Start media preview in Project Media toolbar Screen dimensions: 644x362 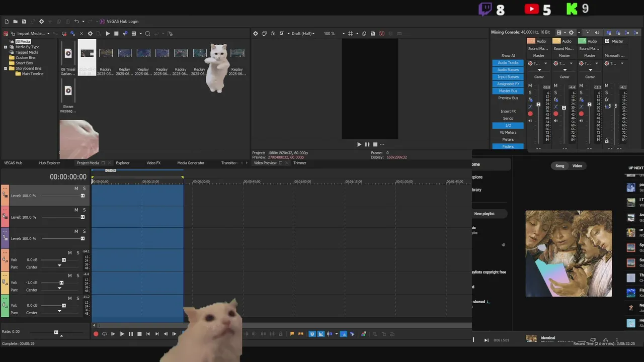click(108, 34)
